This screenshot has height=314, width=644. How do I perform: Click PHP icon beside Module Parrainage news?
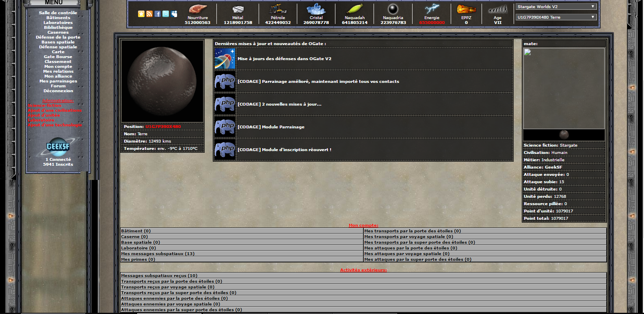225,127
